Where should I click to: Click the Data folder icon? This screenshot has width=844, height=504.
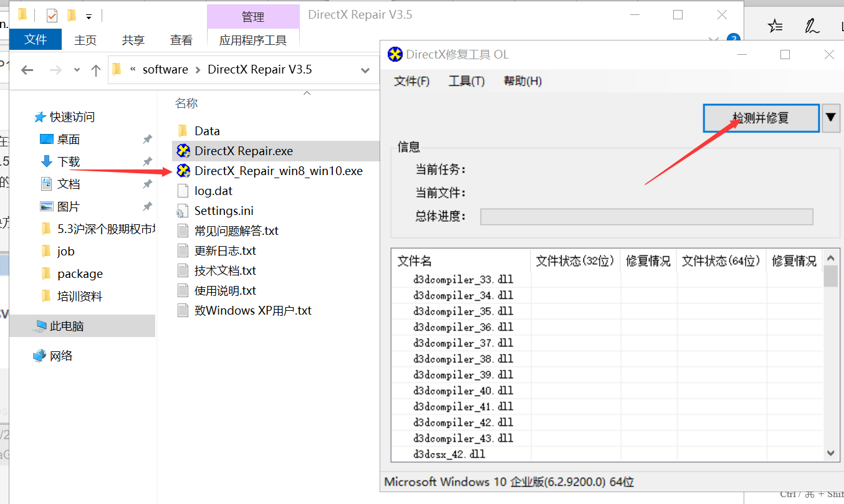tap(183, 131)
